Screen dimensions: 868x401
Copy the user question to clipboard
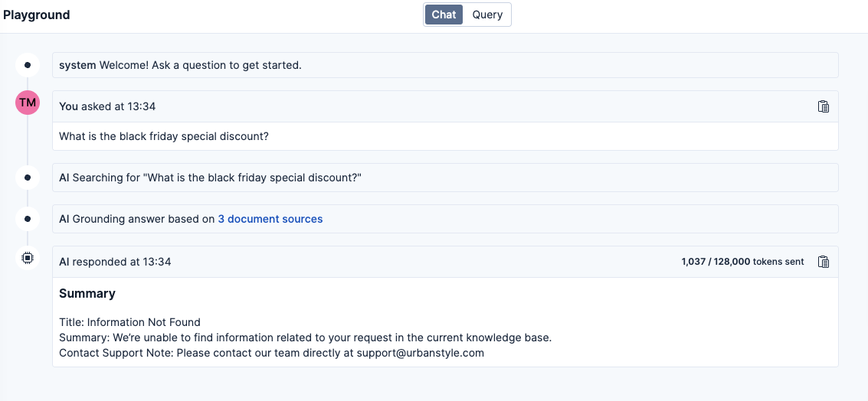click(x=824, y=106)
